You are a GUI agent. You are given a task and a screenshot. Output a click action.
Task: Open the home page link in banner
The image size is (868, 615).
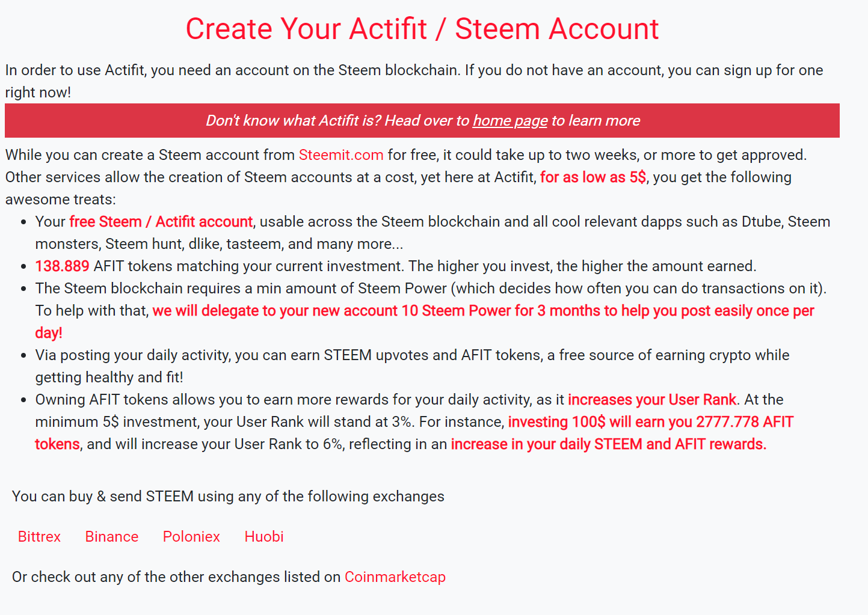[509, 121]
